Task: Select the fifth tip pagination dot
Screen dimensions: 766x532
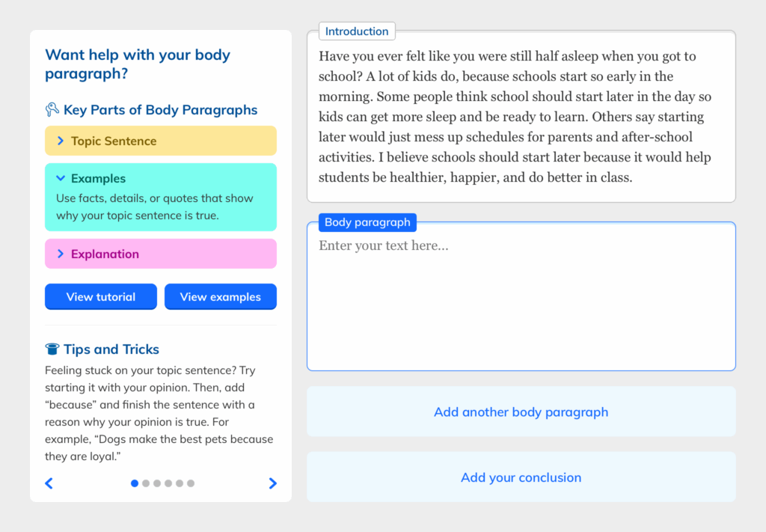Action: (180, 483)
